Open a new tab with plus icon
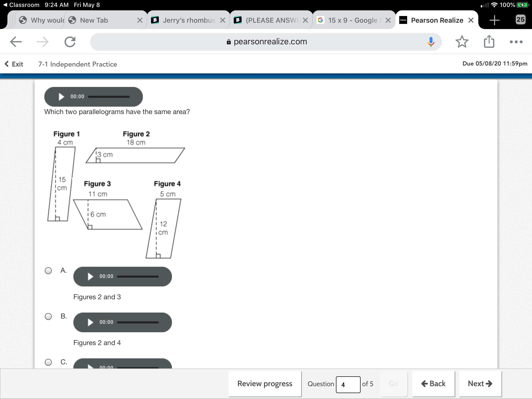The width and height of the screenshot is (532, 399). click(x=494, y=20)
